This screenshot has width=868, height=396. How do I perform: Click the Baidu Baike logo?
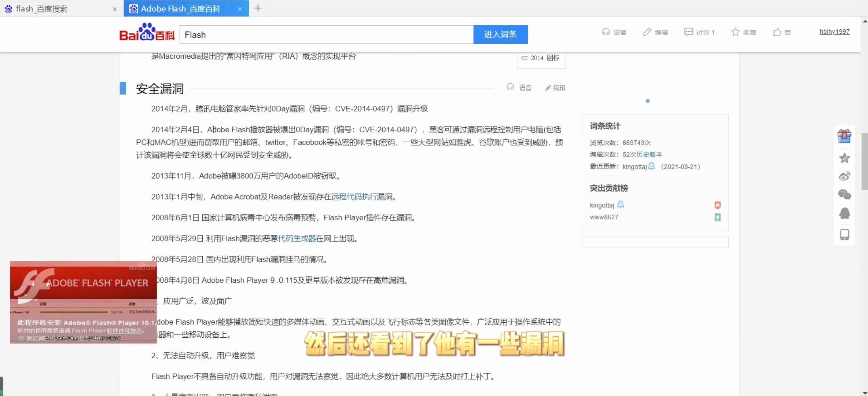pyautogui.click(x=147, y=32)
